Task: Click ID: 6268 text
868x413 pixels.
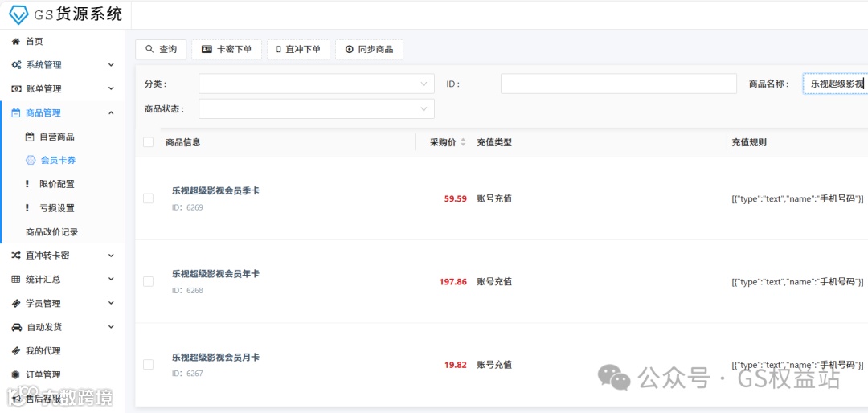Action: coord(187,291)
